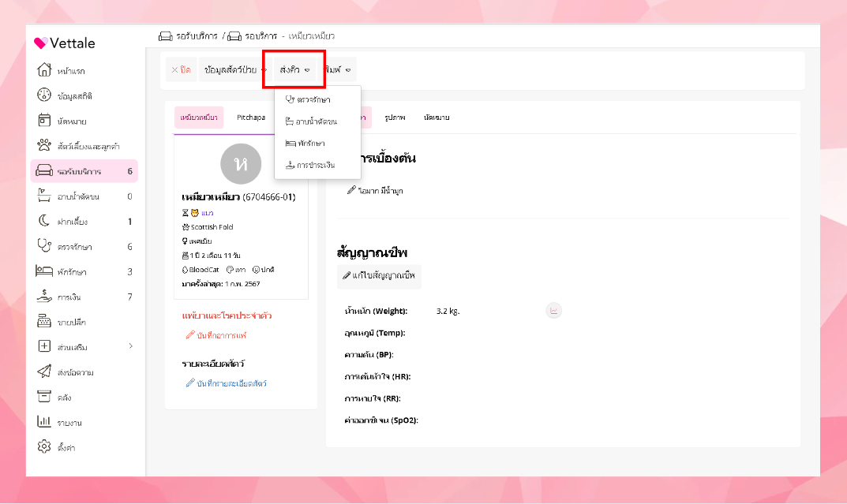Click บันทึกอาการแพ้ allergy record link

[x=216, y=336]
